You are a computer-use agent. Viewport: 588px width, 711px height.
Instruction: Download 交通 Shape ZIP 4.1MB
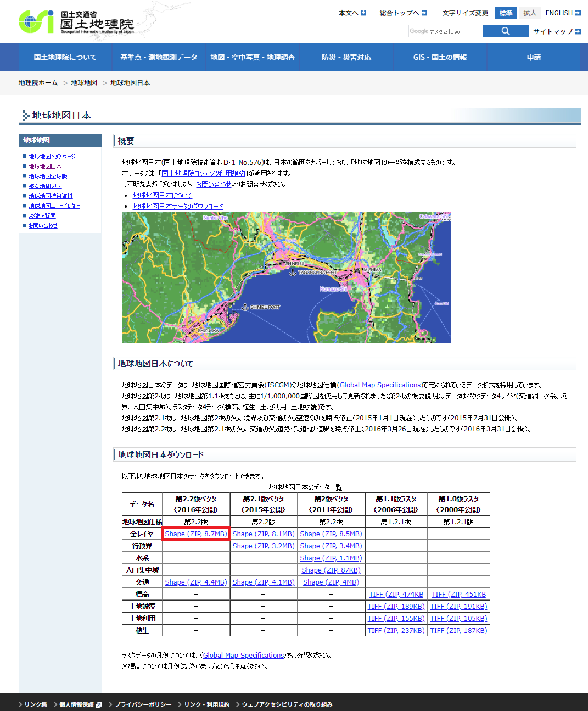263,582
